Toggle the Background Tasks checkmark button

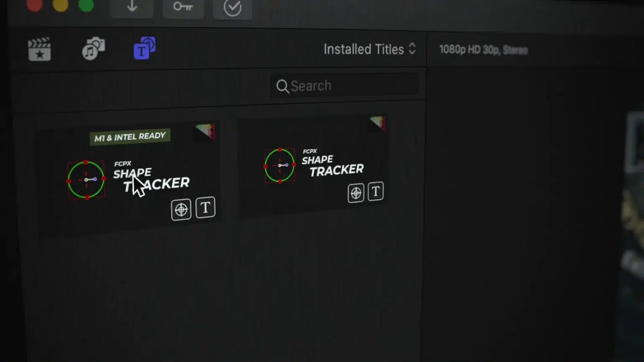click(x=233, y=8)
